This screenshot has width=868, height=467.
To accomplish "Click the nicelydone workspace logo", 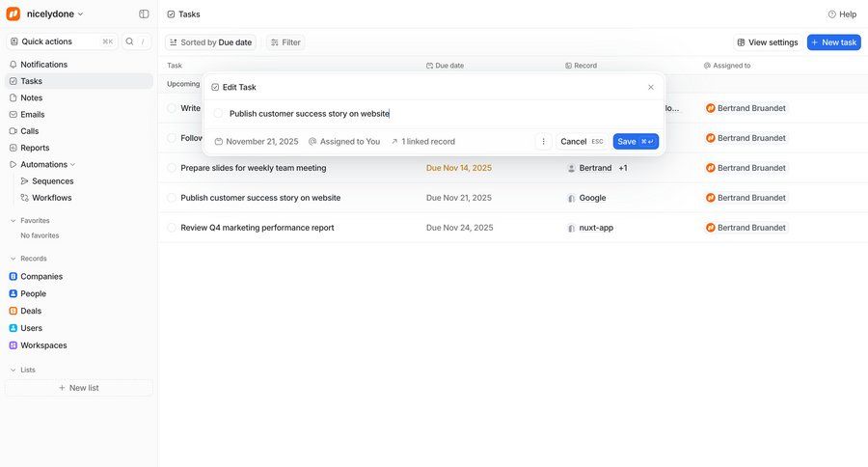I will point(14,14).
